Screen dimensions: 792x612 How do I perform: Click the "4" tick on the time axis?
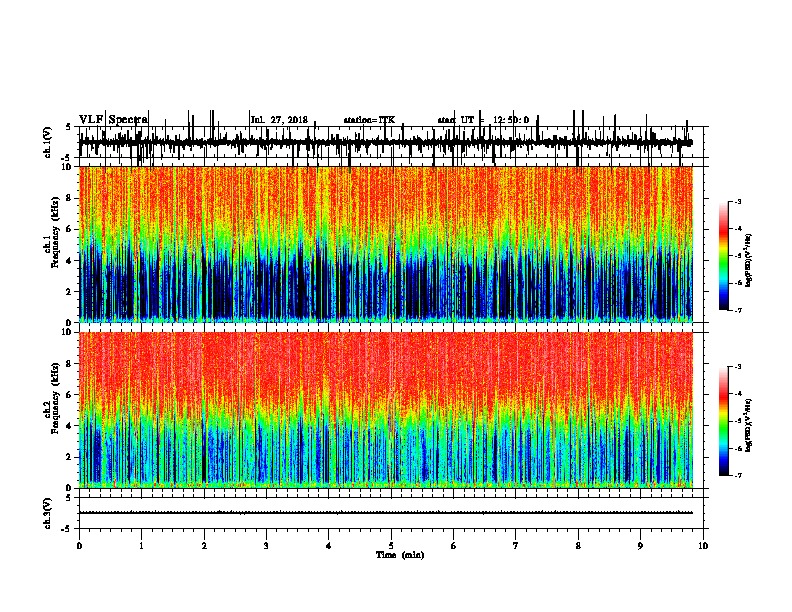pyautogui.click(x=329, y=546)
